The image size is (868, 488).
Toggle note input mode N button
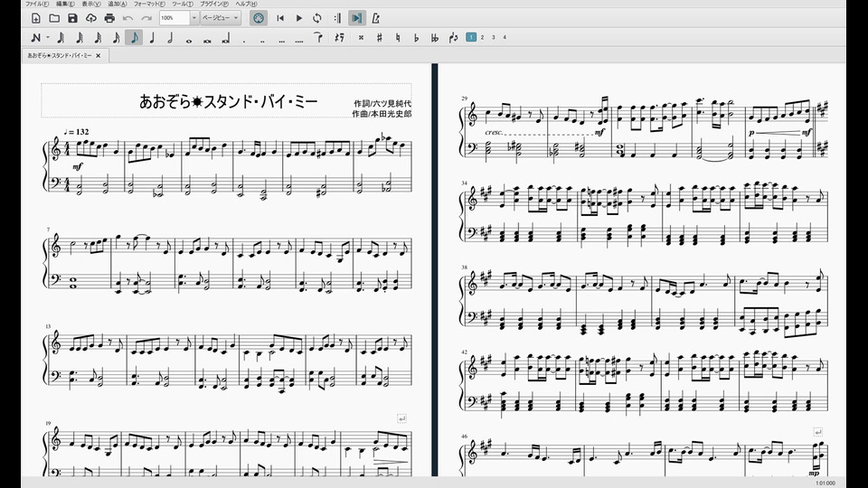[36, 38]
